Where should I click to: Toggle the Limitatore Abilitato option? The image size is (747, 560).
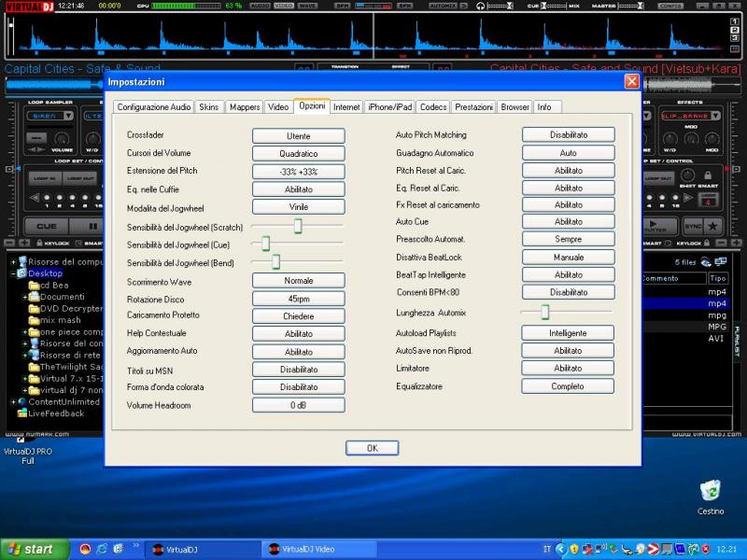coord(568,369)
